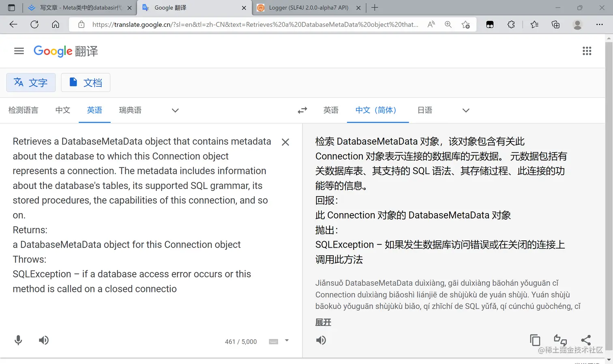Listen to the source text

pyautogui.click(x=44, y=340)
